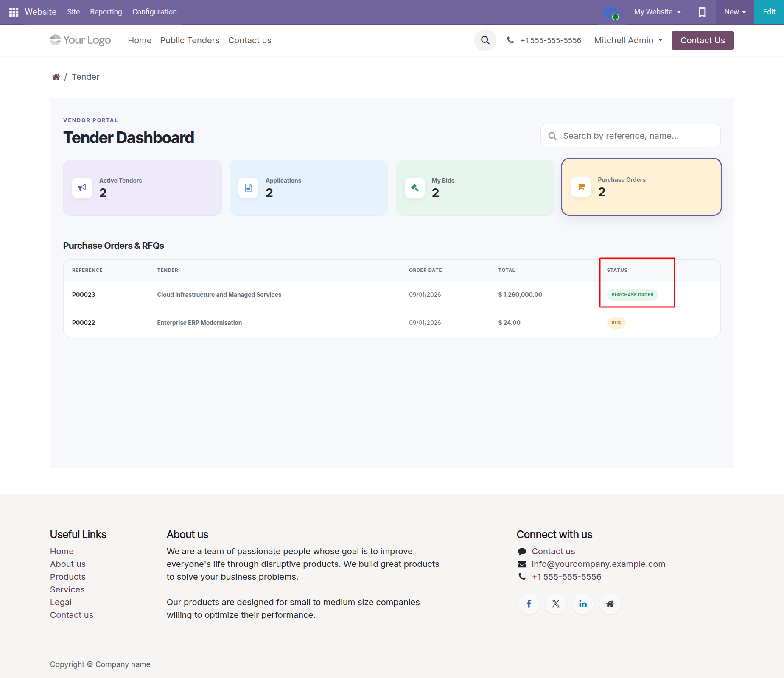This screenshot has width=784, height=678.
Task: Go to Public Tenders nav item
Action: click(x=190, y=40)
